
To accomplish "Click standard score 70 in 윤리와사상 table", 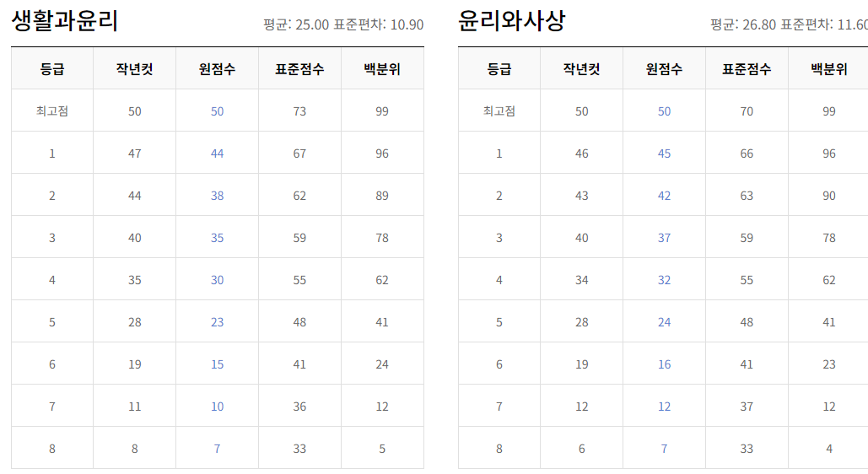I will click(747, 111).
